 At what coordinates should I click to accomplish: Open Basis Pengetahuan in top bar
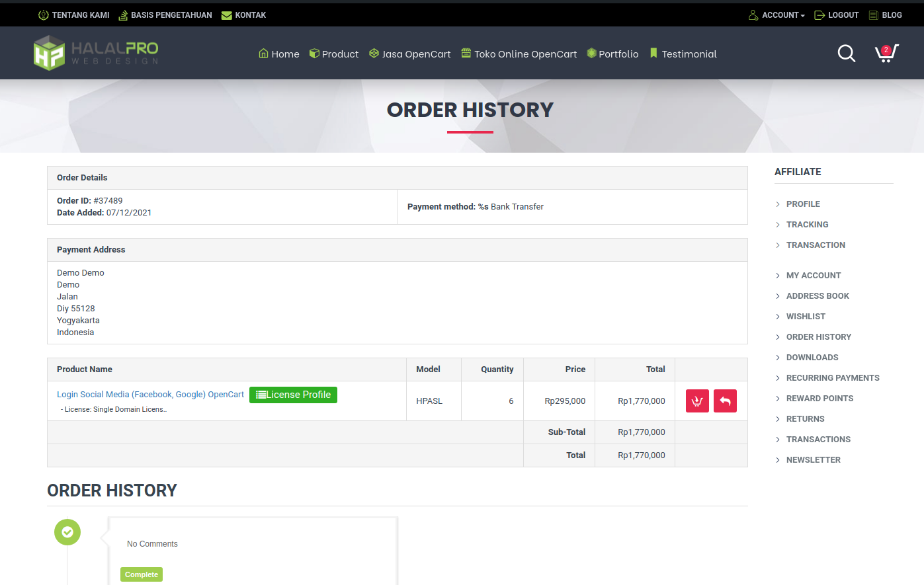click(165, 15)
